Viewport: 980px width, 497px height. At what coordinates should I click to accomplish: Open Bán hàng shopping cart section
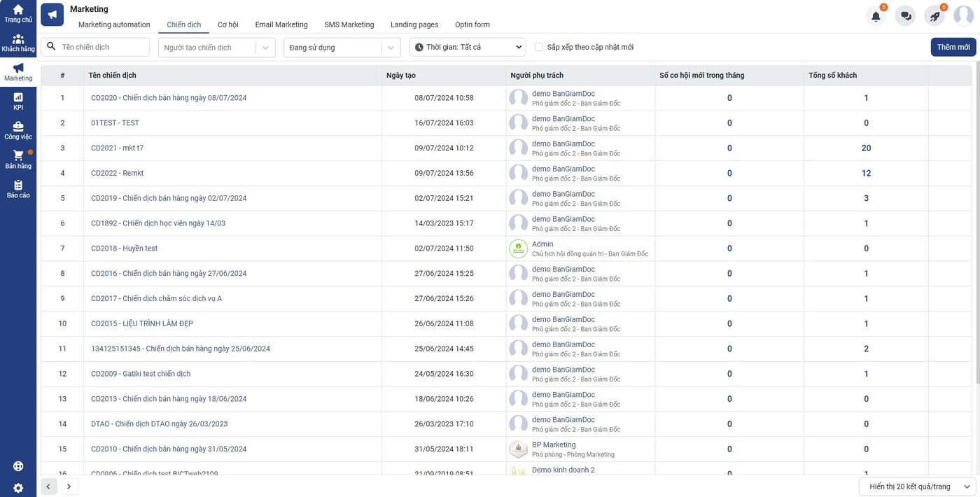pos(18,160)
